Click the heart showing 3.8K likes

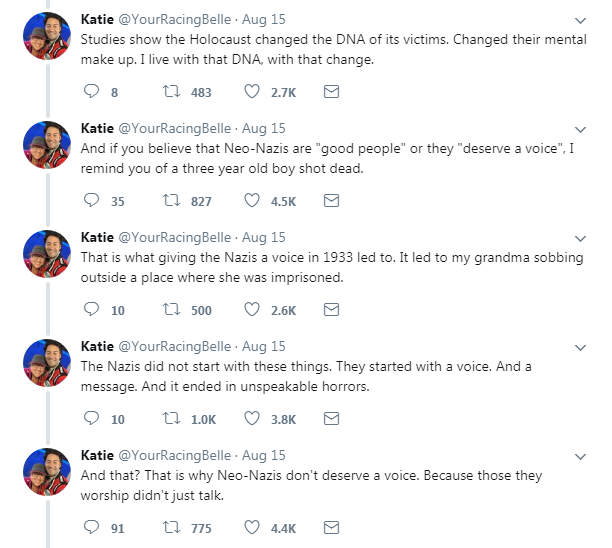coord(252,419)
